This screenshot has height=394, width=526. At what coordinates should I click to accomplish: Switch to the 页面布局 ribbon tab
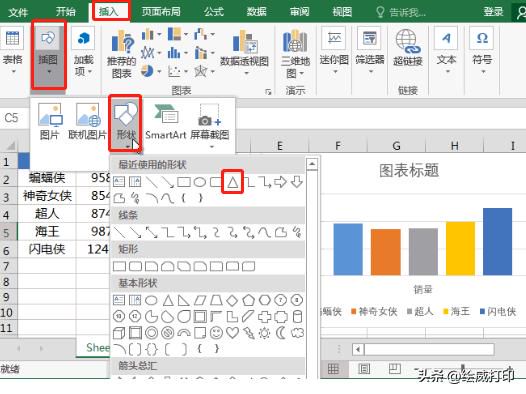click(161, 12)
